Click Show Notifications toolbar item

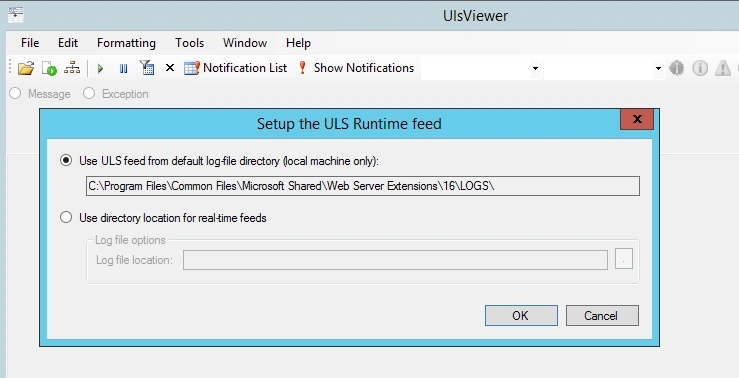pos(356,68)
